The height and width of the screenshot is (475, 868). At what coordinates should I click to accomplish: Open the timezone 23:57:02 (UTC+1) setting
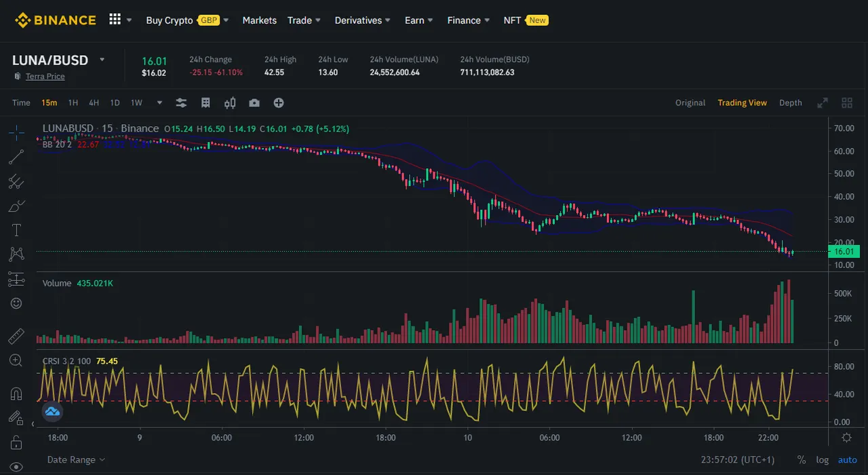[738, 459]
